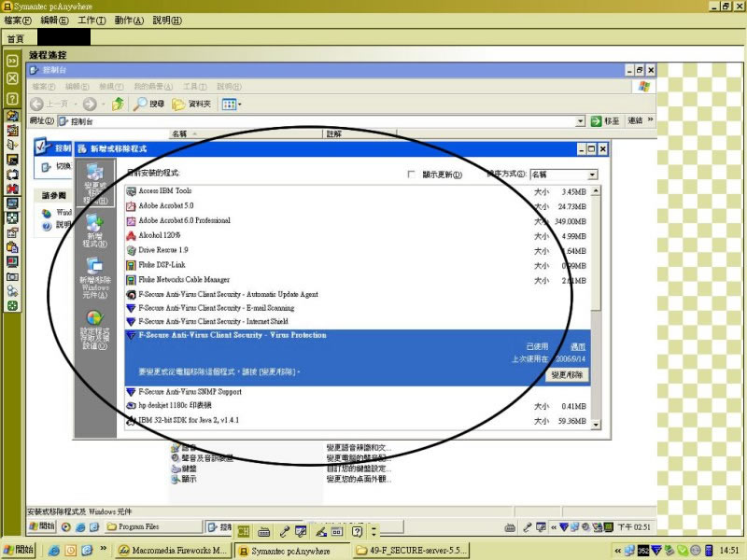Open pcAnywhere 說明(H) menu
Screen dimensions: 747x560
(167, 21)
